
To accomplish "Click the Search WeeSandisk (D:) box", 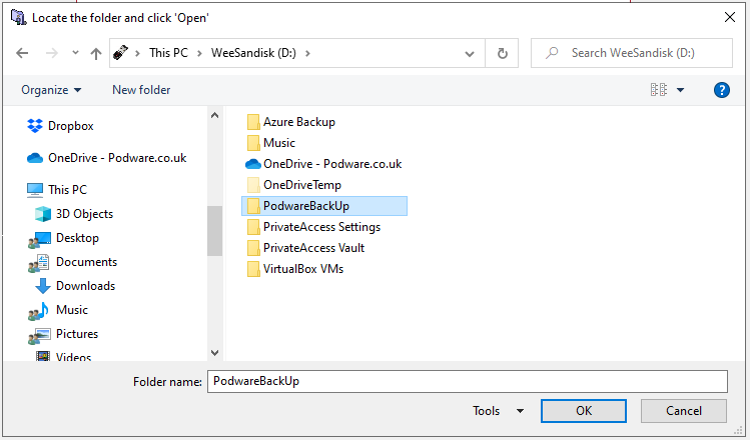I will [x=632, y=53].
